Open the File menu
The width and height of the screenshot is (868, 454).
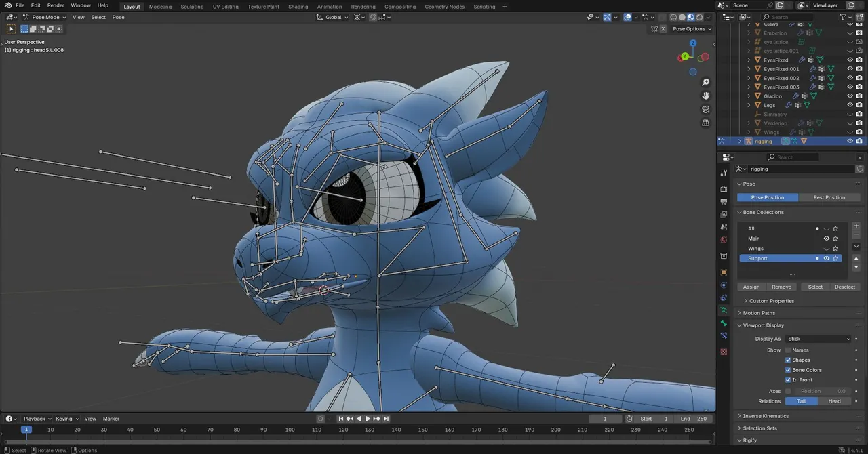20,5
